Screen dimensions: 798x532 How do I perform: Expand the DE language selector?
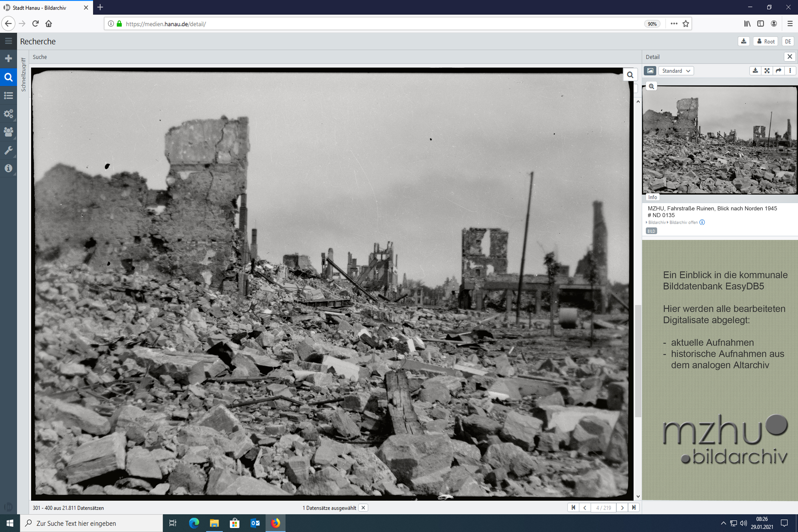pyautogui.click(x=787, y=41)
